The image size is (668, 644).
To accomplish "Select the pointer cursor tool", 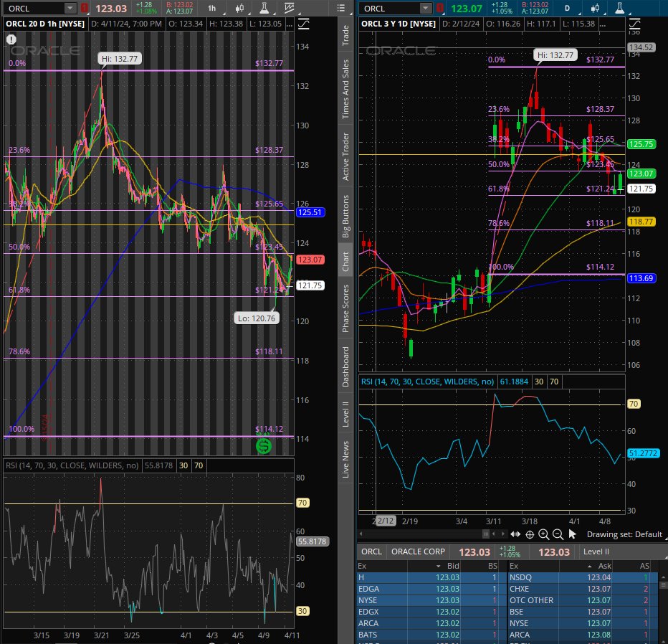I will click(572, 534).
